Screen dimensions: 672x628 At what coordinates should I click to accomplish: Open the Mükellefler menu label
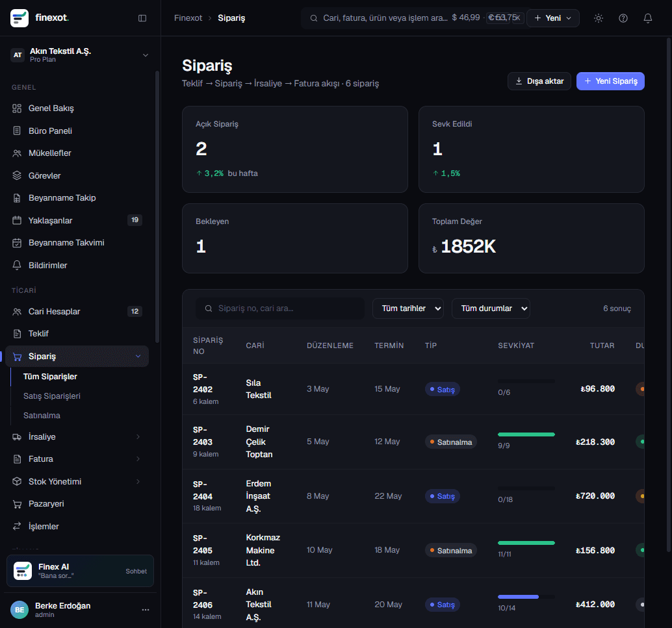coord(49,153)
